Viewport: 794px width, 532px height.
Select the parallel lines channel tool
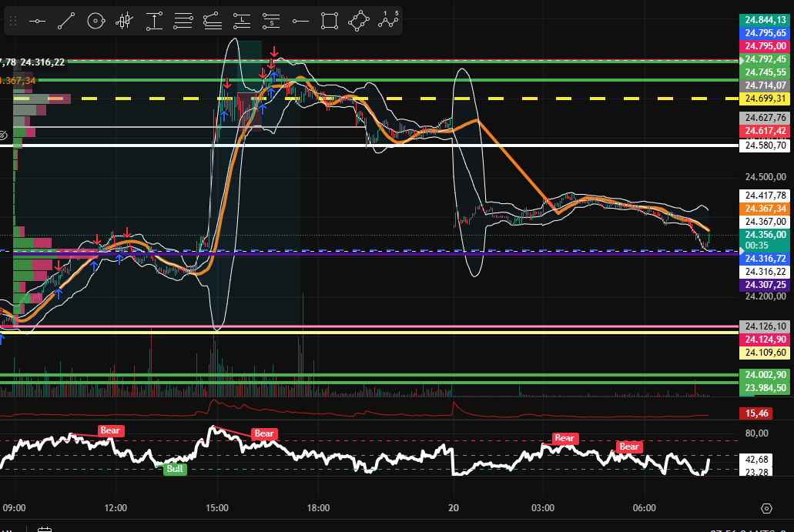tap(183, 21)
